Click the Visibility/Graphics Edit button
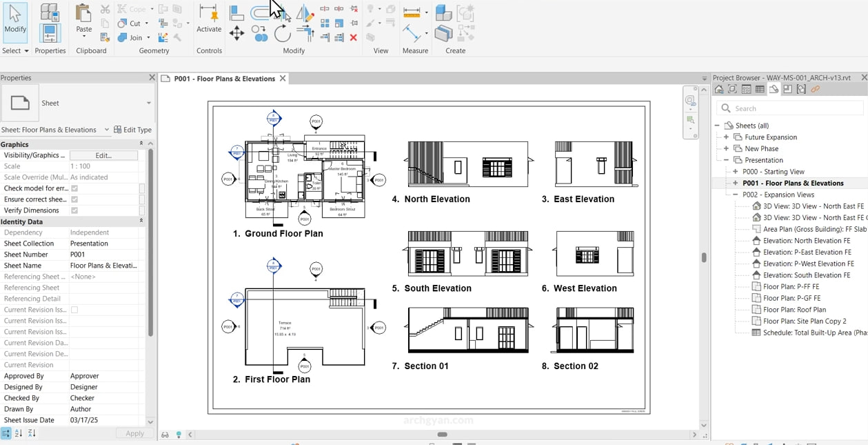The image size is (868, 445). 103,155
